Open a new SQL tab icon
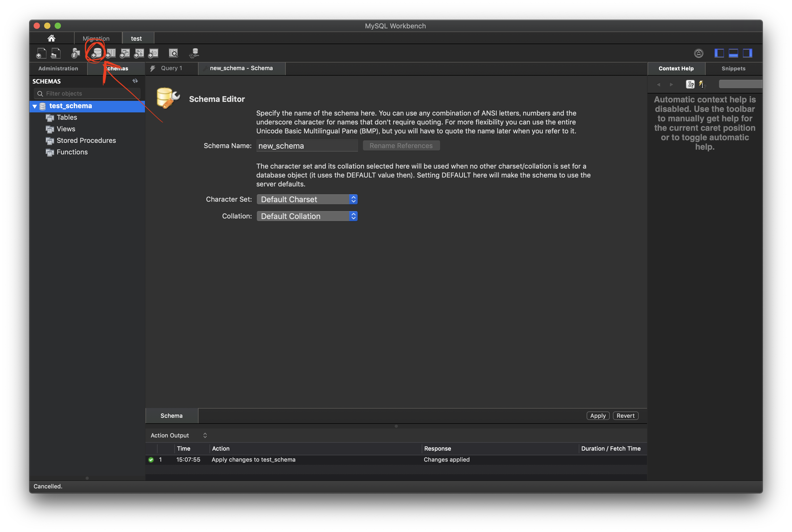This screenshot has height=532, width=792. click(41, 53)
